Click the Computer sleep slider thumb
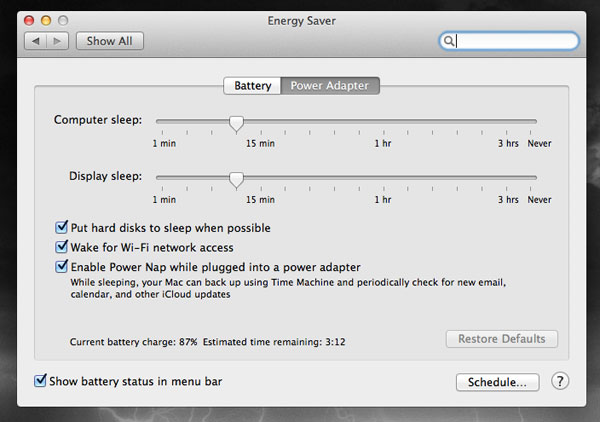 tap(236, 124)
